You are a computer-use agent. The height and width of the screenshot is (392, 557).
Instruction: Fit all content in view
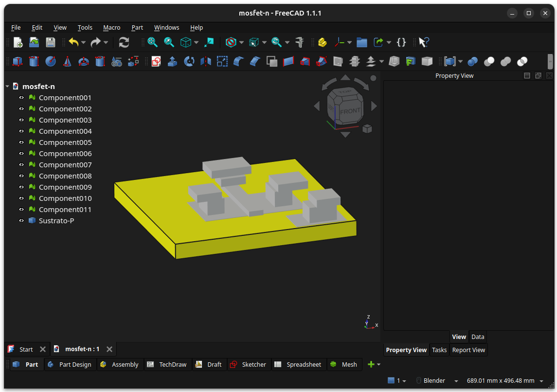(x=152, y=42)
